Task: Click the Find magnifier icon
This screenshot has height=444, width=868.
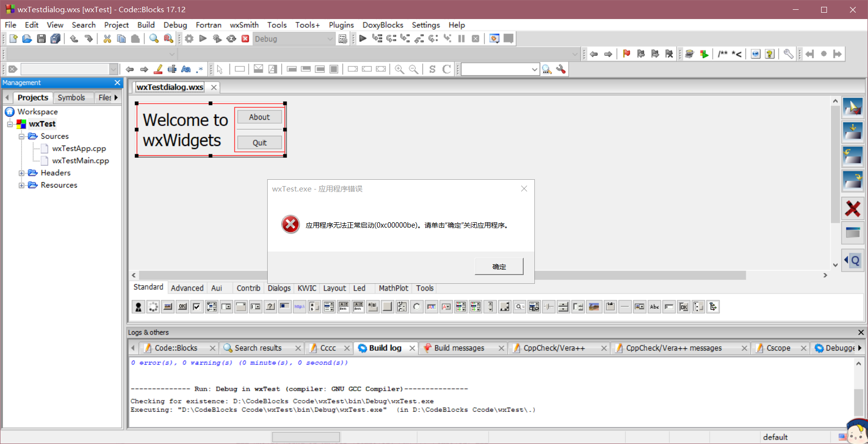Action: 154,39
